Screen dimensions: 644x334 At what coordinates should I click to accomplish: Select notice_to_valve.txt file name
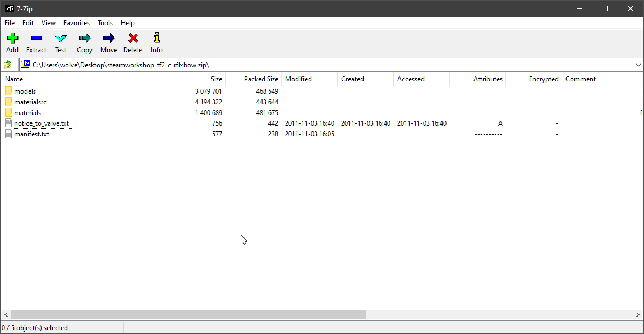click(x=42, y=123)
